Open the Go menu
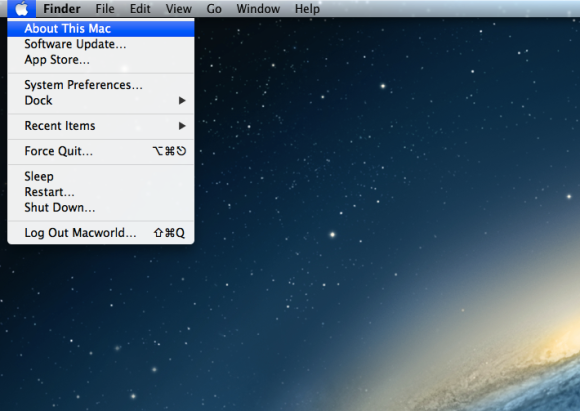580x411 pixels. tap(214, 9)
